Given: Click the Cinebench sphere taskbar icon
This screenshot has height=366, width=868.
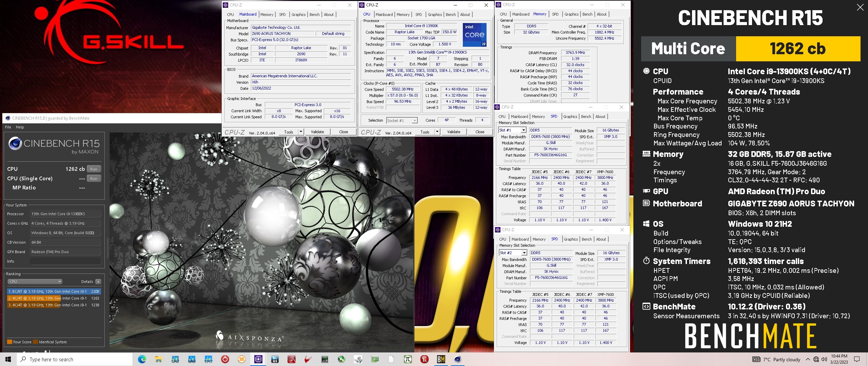Looking at the screenshot, I should click(x=458, y=359).
